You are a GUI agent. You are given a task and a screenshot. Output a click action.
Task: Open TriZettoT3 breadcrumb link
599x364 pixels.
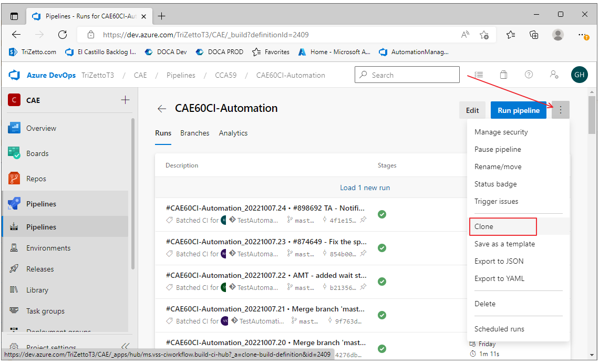(x=98, y=75)
